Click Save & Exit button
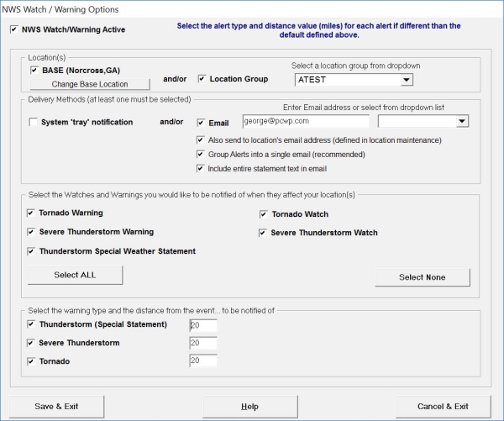This screenshot has height=421, width=504. [56, 407]
